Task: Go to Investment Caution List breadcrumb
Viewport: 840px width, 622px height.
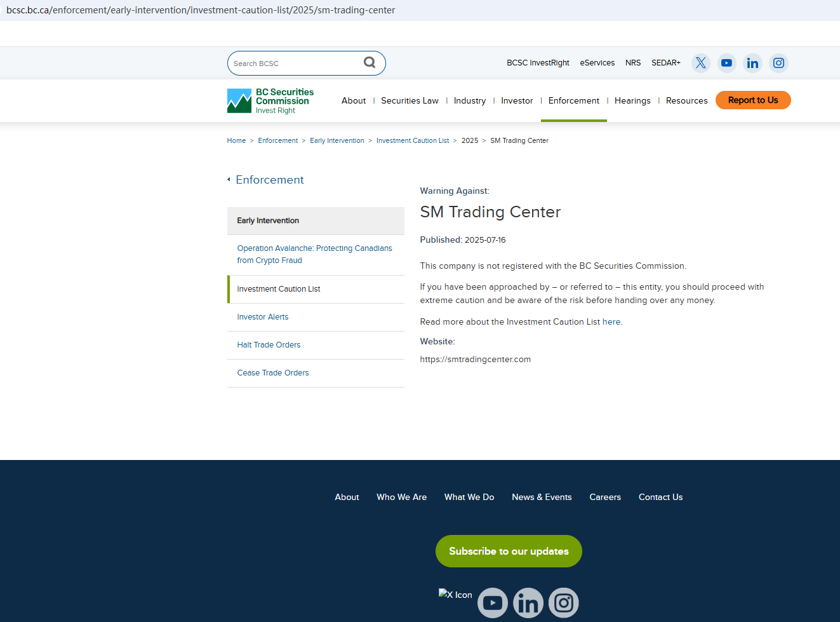Action: pos(413,141)
